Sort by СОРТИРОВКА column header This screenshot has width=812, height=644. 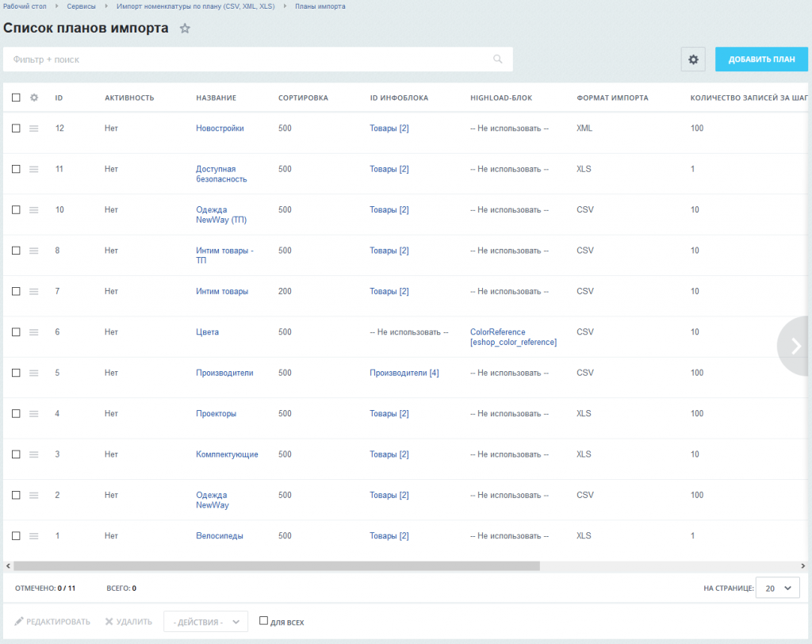(x=303, y=98)
